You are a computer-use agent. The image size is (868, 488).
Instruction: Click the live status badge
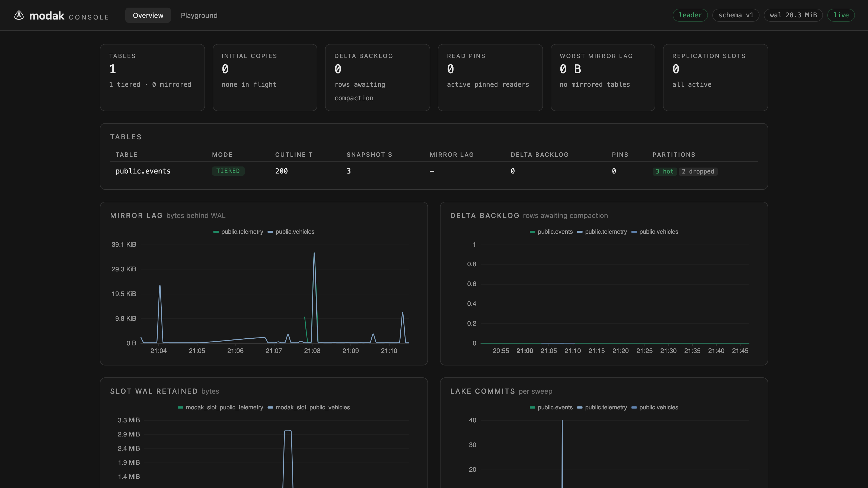coord(841,15)
